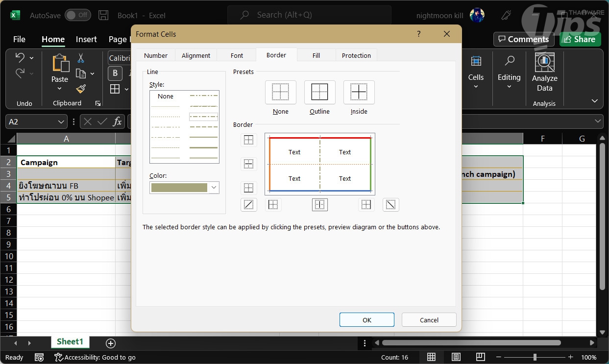Turn on the AutoSave switch
Image resolution: width=609 pixels, height=364 pixels.
coord(77,15)
